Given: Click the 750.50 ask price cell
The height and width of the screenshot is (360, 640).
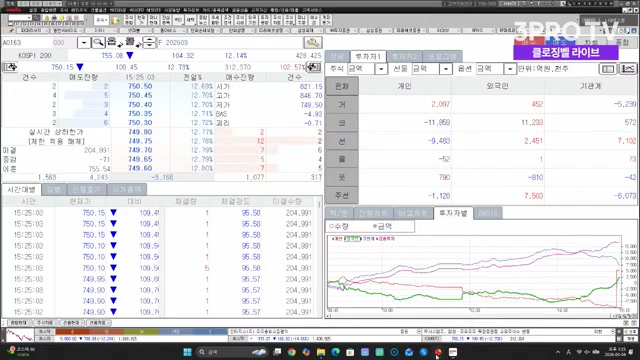Looking at the screenshot, I should pos(140,86).
